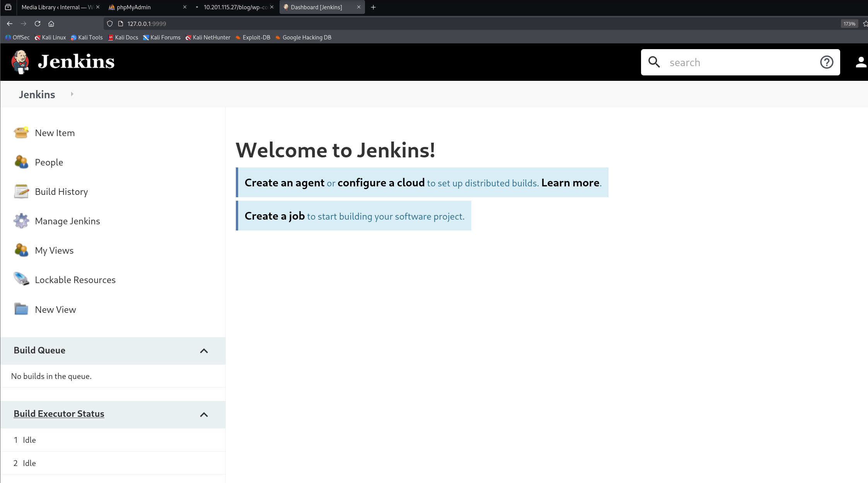Open the Kali NetHunter bookmark

pyautogui.click(x=208, y=38)
